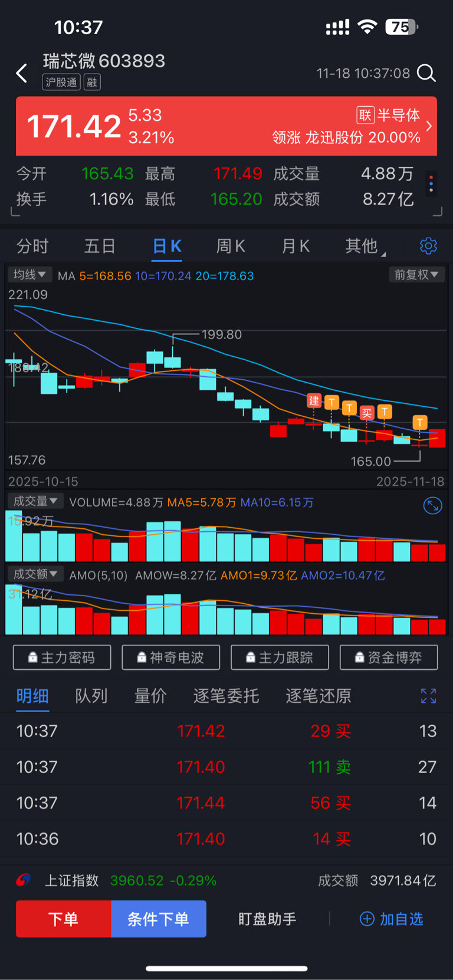Tap the 换手 1.16% value

click(111, 199)
